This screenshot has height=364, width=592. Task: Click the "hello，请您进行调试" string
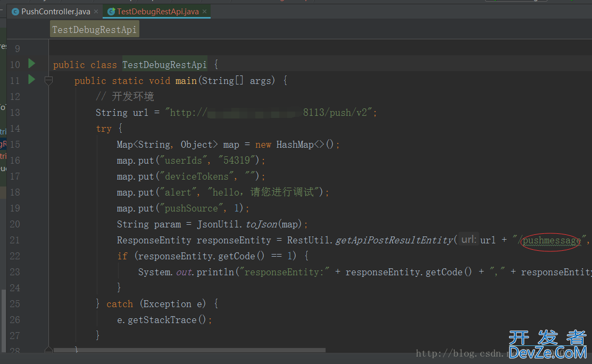(263, 192)
